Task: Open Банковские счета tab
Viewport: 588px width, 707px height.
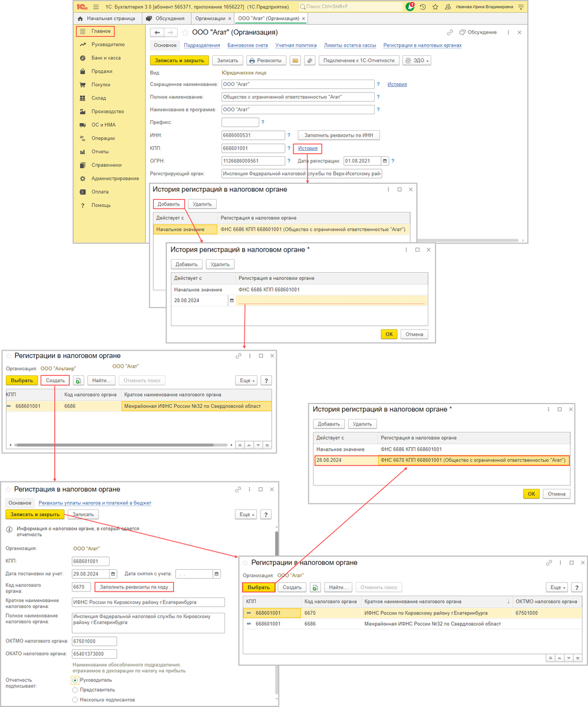Action: [247, 45]
